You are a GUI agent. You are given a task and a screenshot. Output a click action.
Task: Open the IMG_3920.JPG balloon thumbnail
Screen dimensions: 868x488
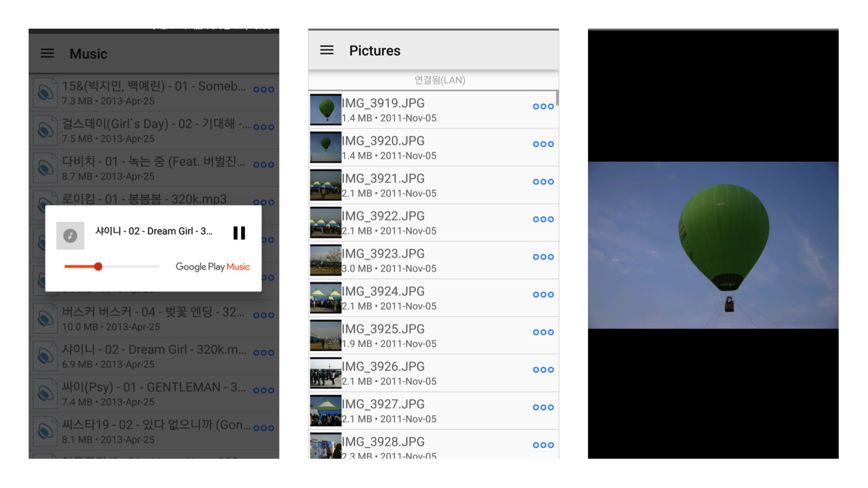(x=325, y=147)
